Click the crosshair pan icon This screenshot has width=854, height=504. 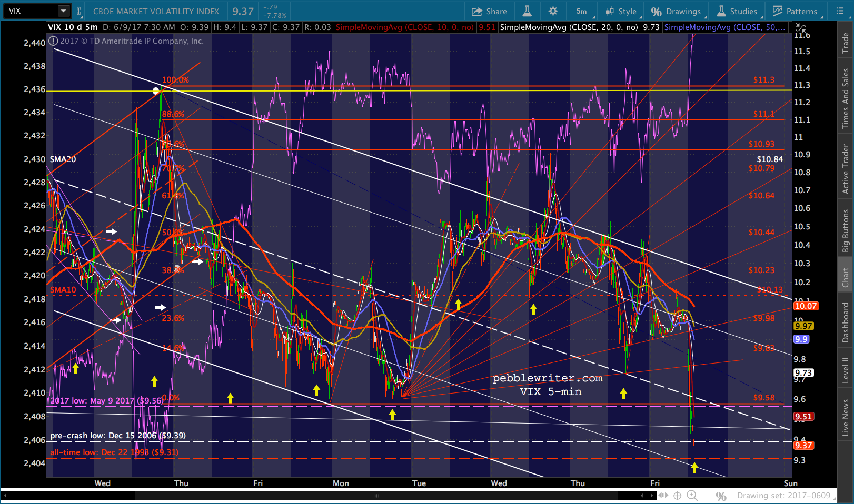click(x=678, y=496)
